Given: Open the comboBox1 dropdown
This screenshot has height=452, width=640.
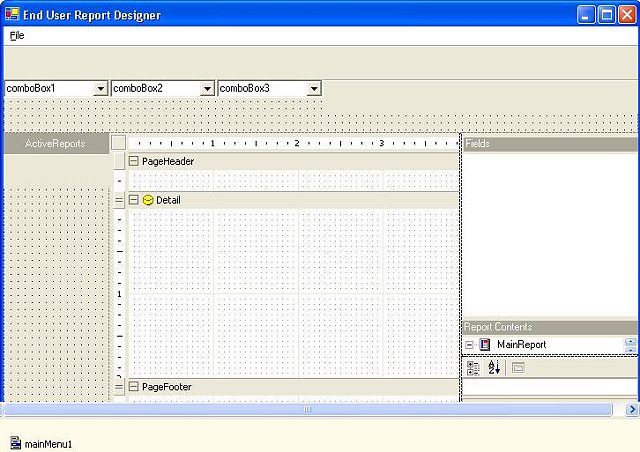Looking at the screenshot, I should [100, 88].
